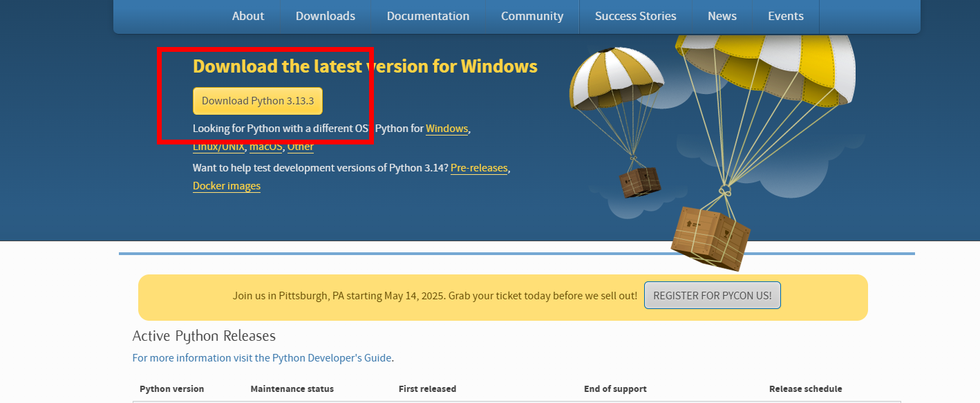Visit the Python Developer's Guide link
This screenshot has height=403, width=980.
pos(263,358)
